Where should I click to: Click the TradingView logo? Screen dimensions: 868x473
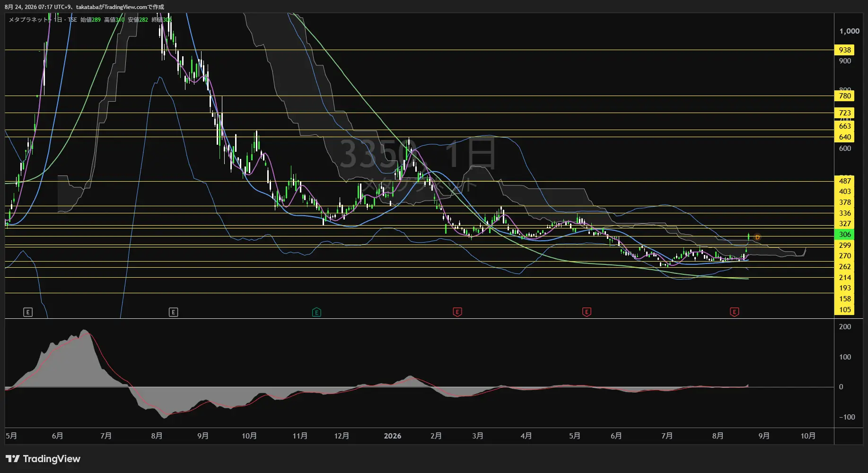[43, 459]
